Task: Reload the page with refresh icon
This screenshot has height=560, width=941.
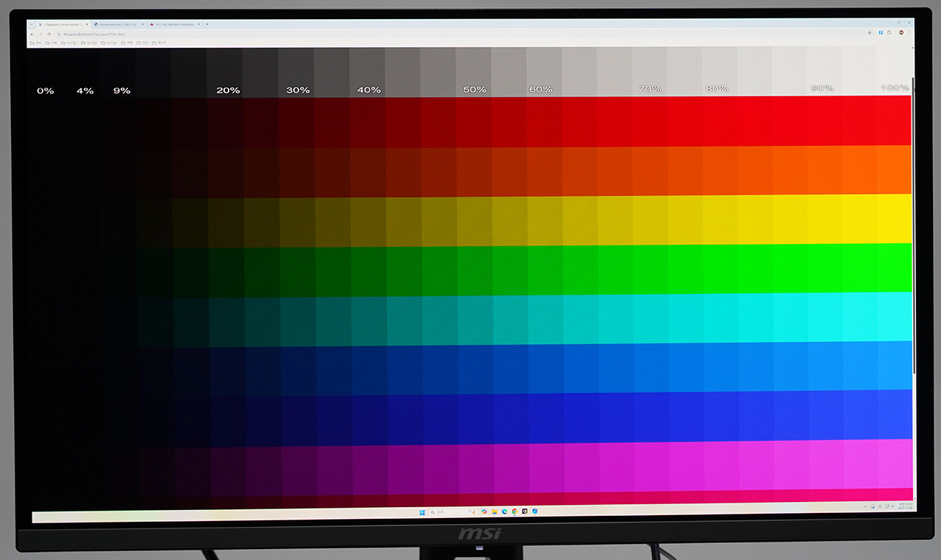Action: tap(49, 34)
